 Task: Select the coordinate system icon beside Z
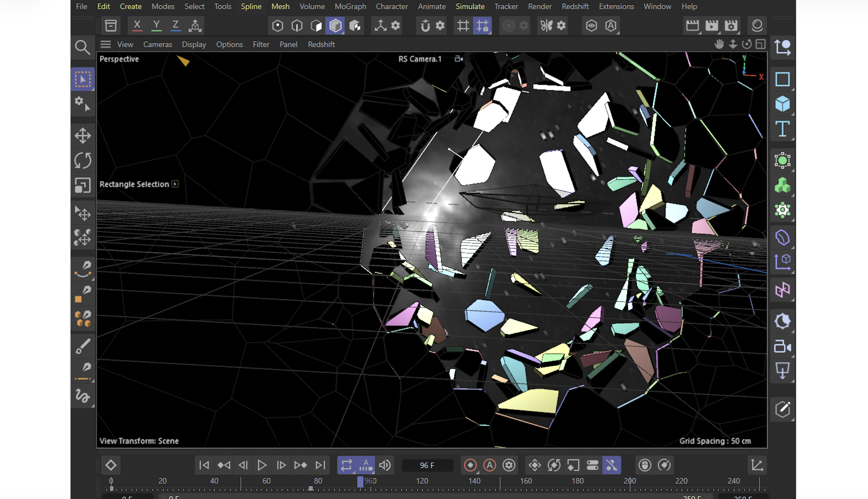[x=195, y=25]
